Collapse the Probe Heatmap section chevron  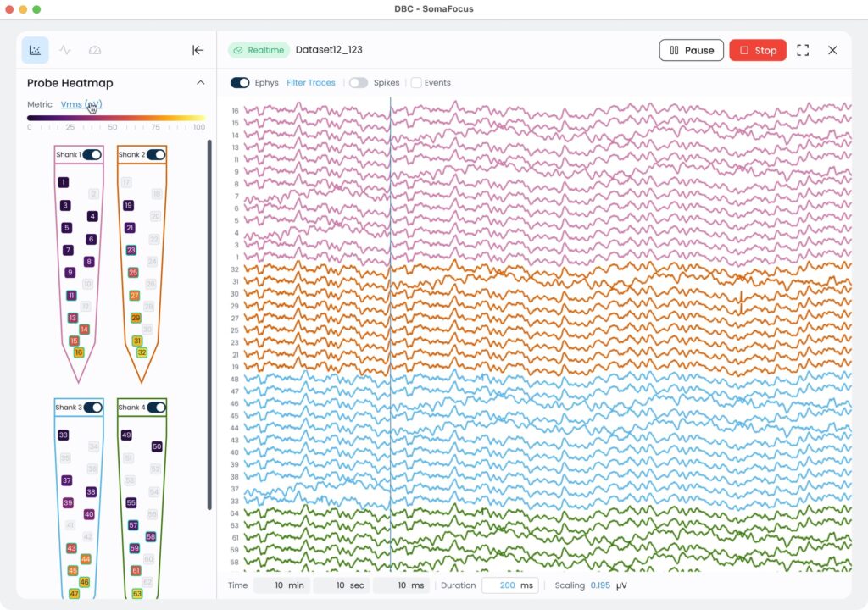click(x=201, y=83)
